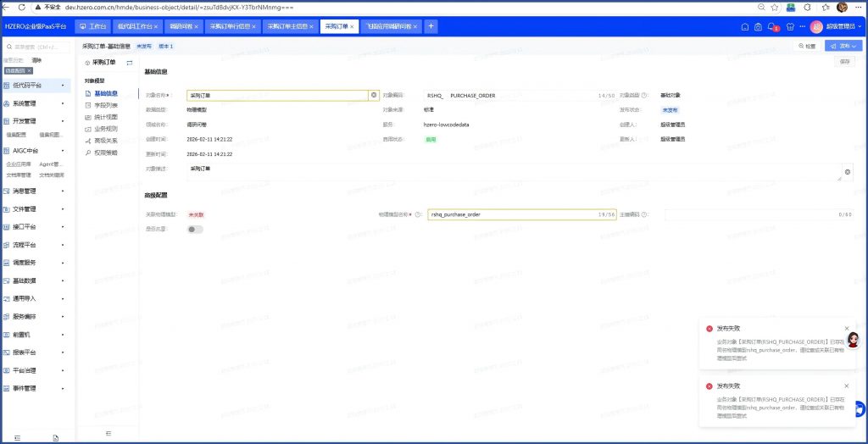The height and width of the screenshot is (444, 868).
Task: Toggle the 是否共享 switch
Action: click(x=196, y=229)
